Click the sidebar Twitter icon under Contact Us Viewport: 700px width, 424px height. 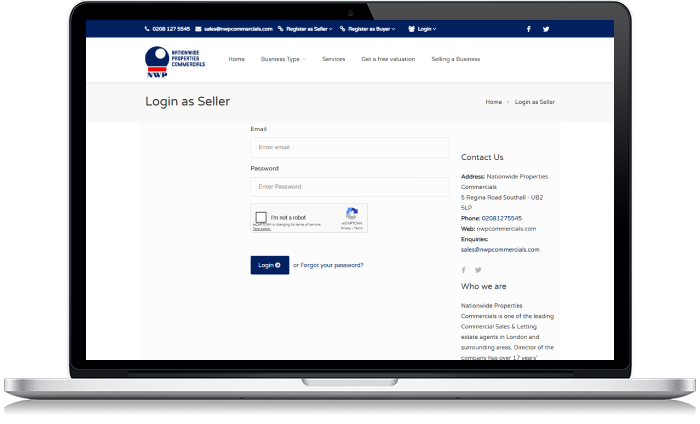(478, 270)
